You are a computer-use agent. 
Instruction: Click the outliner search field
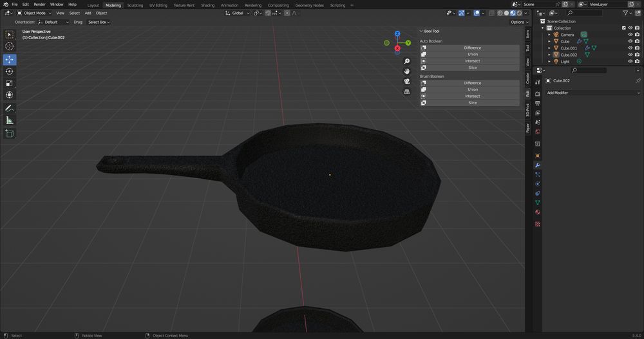click(586, 13)
